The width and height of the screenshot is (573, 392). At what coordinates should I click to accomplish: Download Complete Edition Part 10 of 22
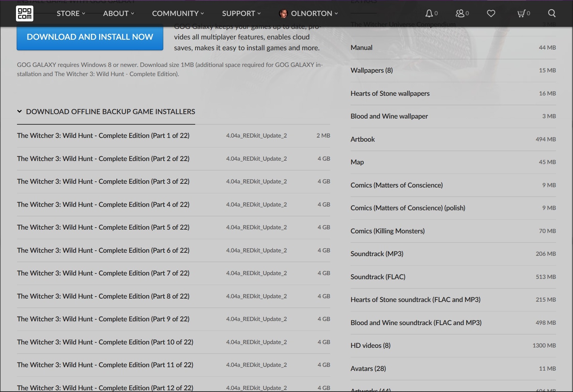173,342
